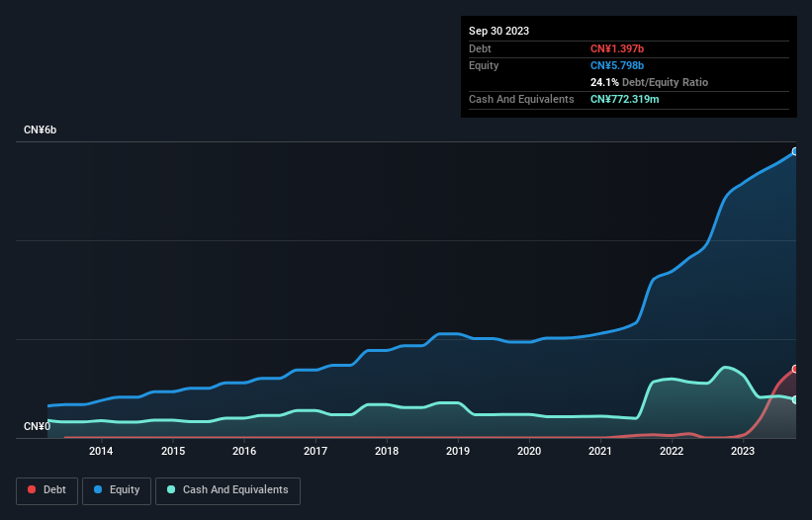Click the 2020 x-axis year label
Screen dimensions: 812x520
529,451
